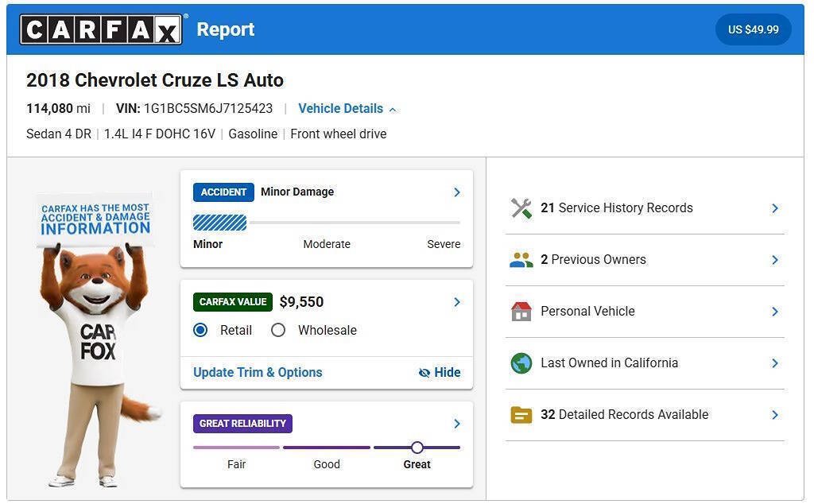Image resolution: width=814 pixels, height=504 pixels.
Task: Click the 114,080 mi mileage text
Action: point(58,108)
